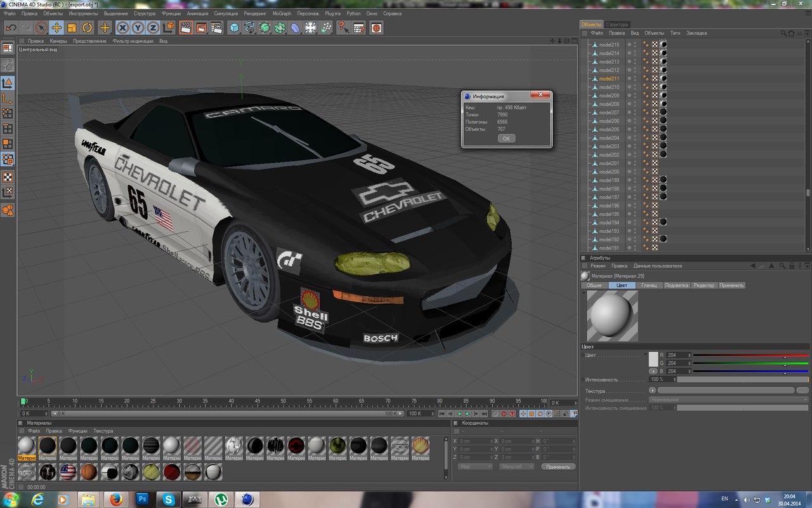812x508 pixels.
Task: Click the search magnifier in Objects panel
Action: pos(784,33)
